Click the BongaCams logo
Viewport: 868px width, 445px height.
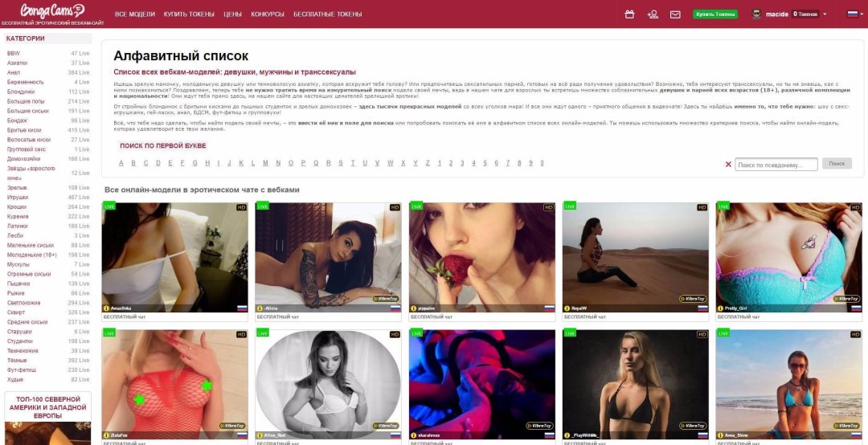click(x=52, y=10)
